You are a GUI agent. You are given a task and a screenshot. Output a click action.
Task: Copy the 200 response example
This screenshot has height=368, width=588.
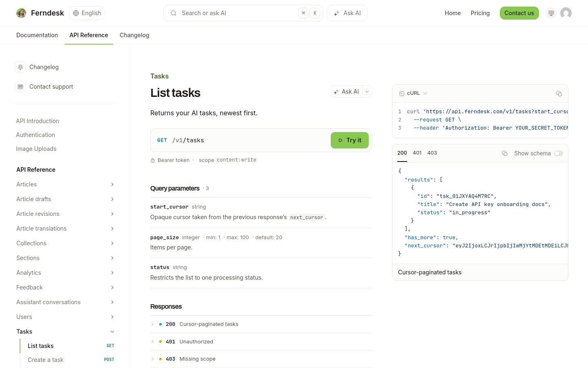point(505,153)
